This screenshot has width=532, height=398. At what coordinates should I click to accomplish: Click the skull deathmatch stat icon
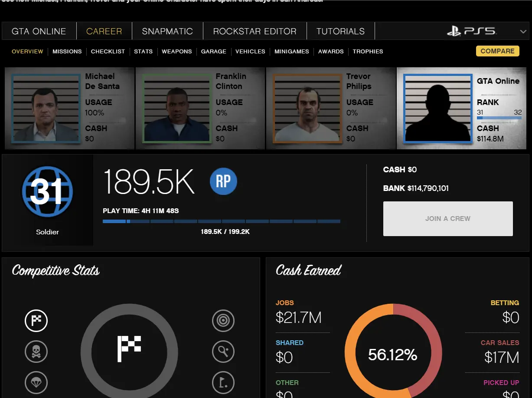36,351
